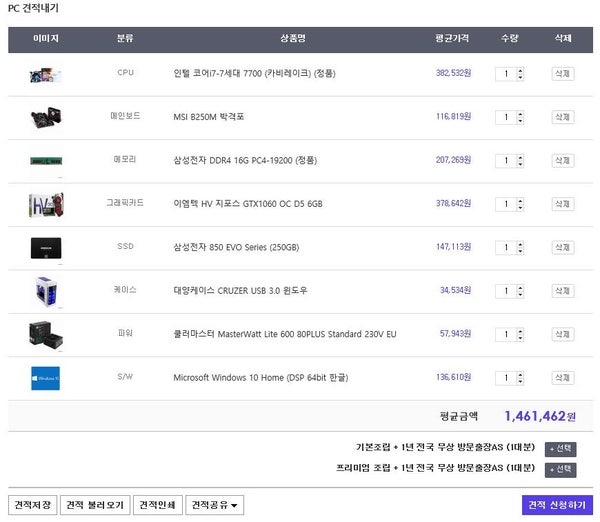Open product MSI B250M 박격포
Image resolution: width=600 pixels, height=522 pixels.
click(209, 117)
